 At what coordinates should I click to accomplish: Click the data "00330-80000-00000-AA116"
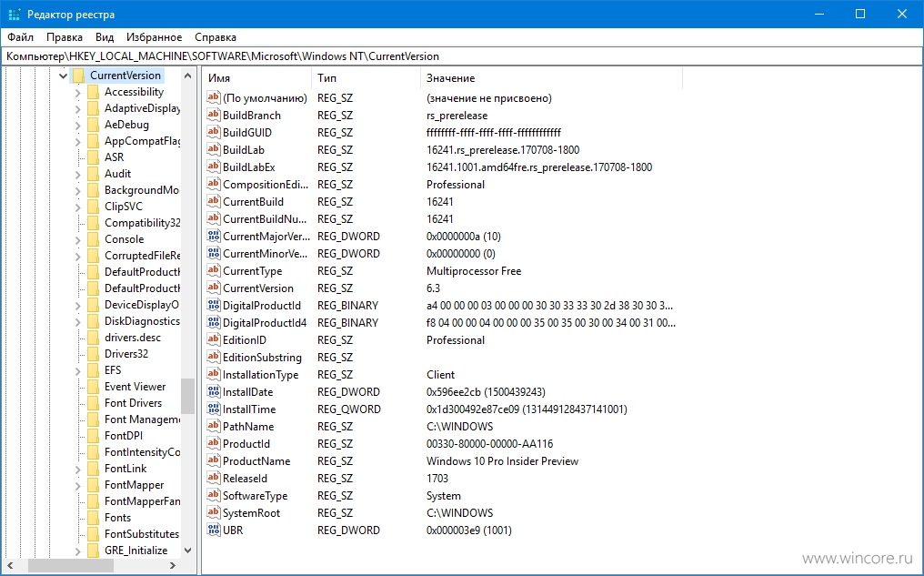[489, 444]
